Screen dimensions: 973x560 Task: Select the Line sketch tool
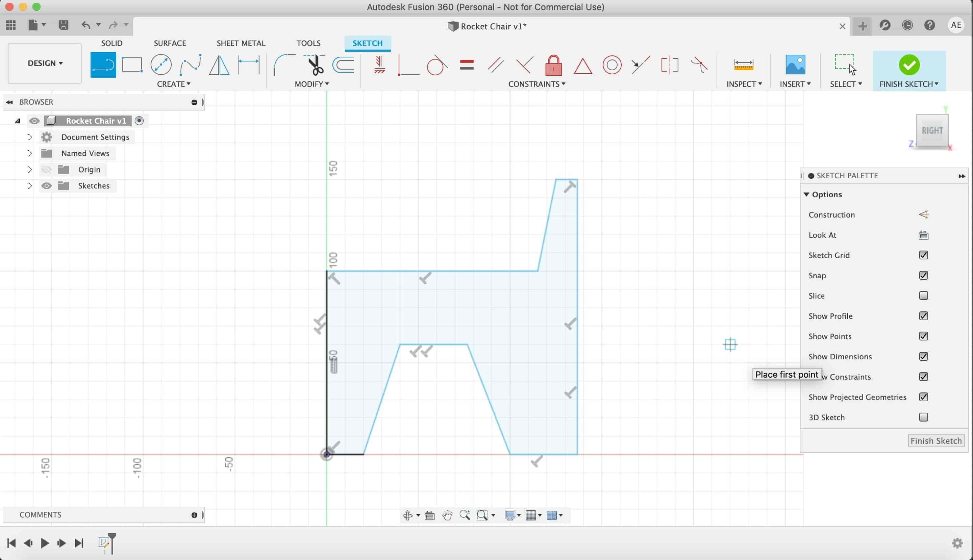coord(103,65)
